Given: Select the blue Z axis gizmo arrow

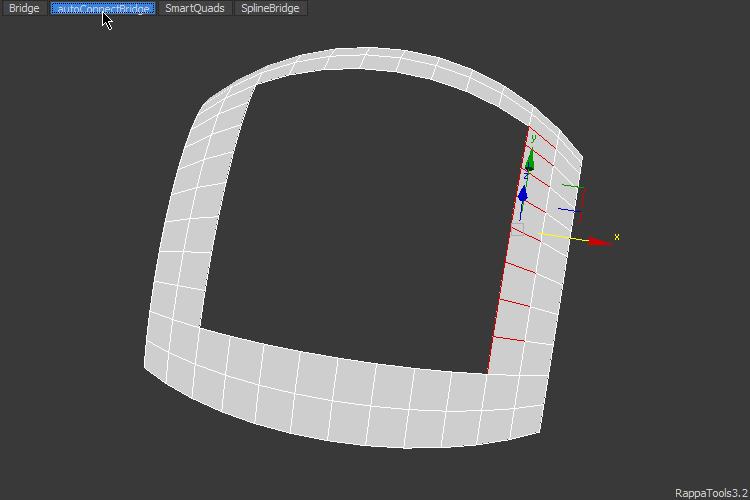Looking at the screenshot, I should point(523,194).
